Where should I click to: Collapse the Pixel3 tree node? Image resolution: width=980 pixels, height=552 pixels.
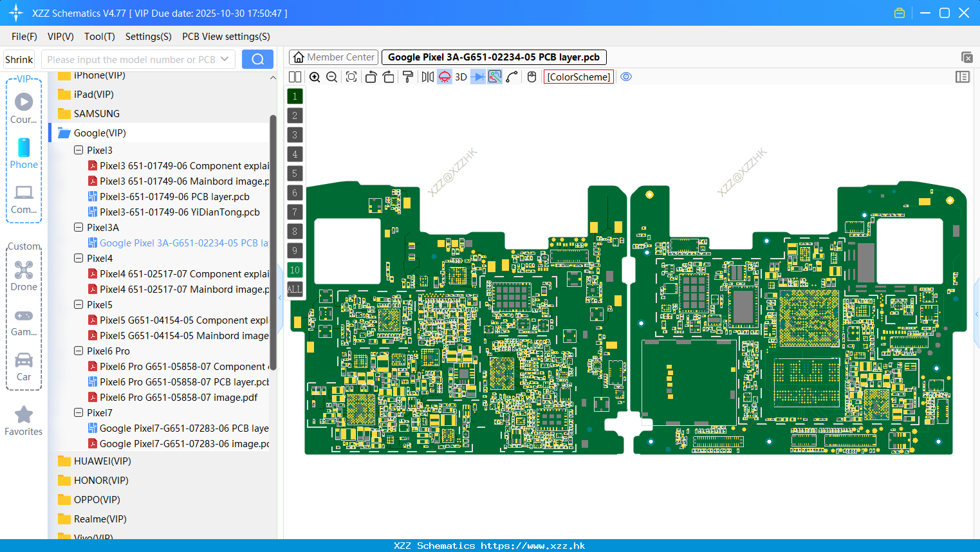point(79,150)
